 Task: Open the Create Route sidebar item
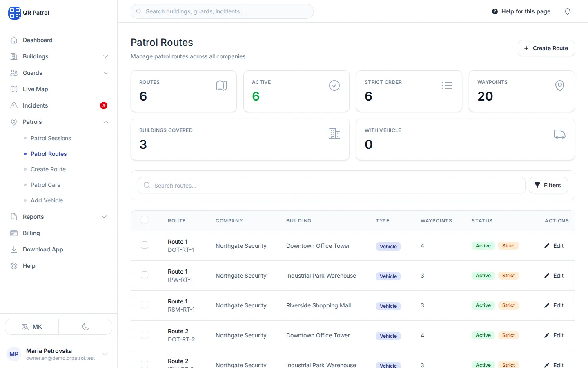48,169
